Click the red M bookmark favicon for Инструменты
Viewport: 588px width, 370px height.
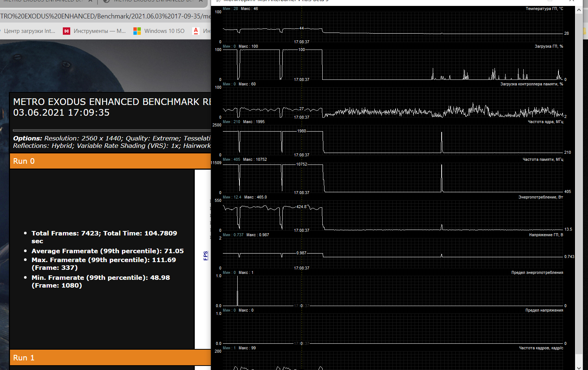[x=67, y=31]
